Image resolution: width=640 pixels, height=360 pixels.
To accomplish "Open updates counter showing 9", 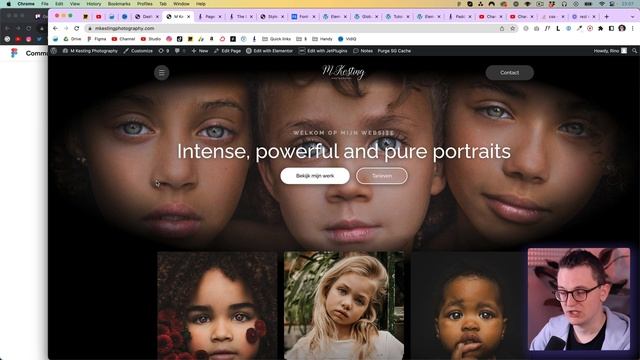I will click(x=164, y=51).
